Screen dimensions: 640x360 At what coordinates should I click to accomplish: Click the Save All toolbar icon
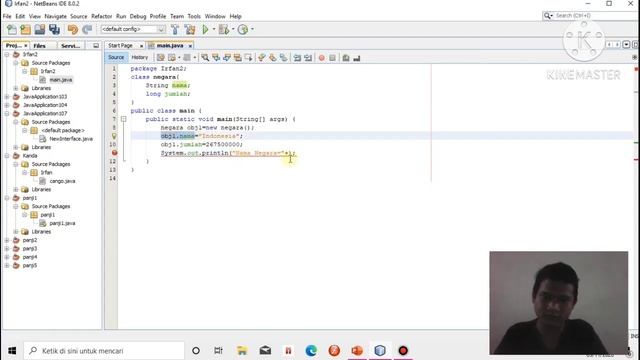tap(54, 29)
